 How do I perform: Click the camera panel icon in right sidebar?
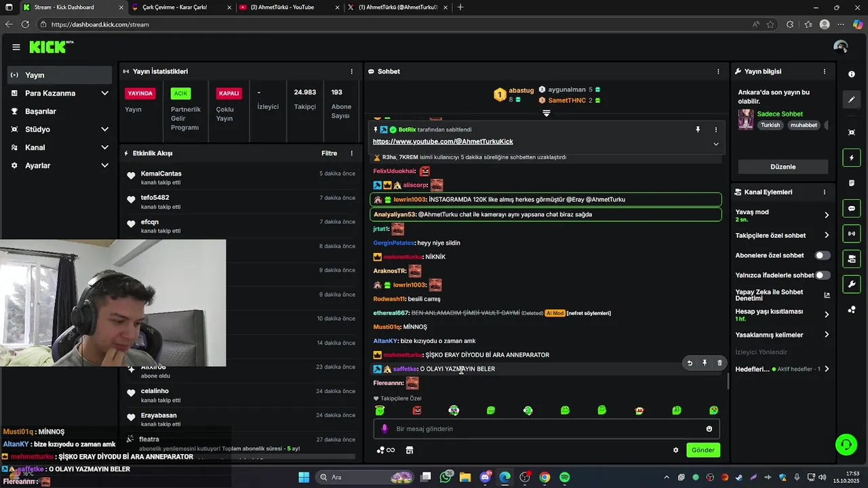[x=852, y=259]
